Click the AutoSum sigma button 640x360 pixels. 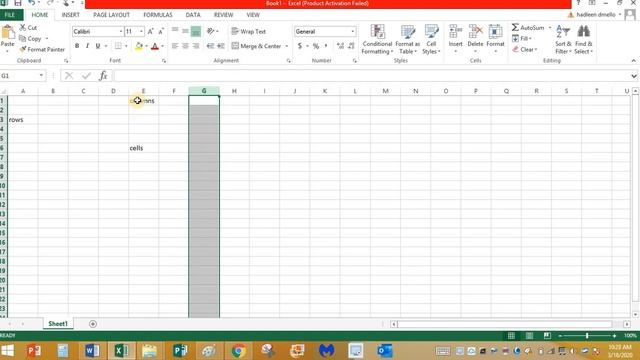528,27
